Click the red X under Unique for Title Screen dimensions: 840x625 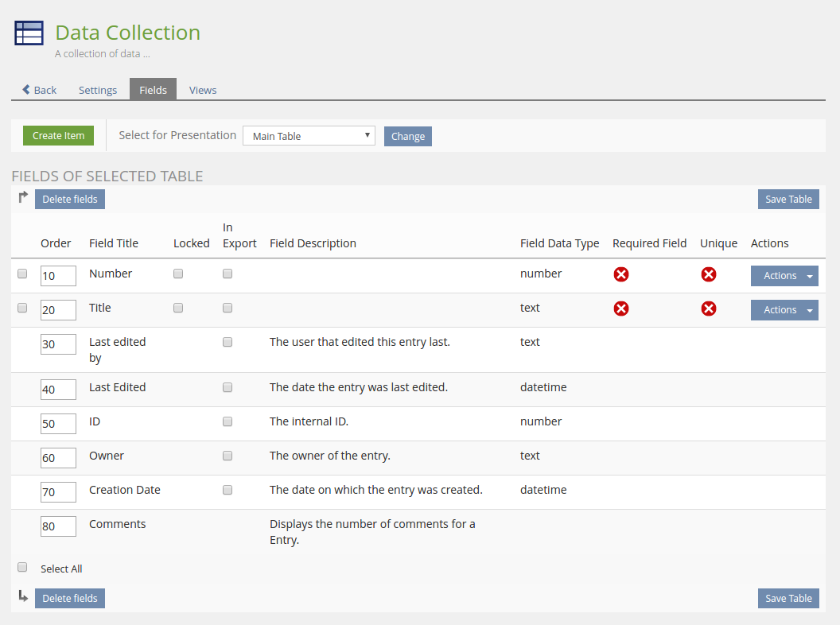(x=709, y=309)
